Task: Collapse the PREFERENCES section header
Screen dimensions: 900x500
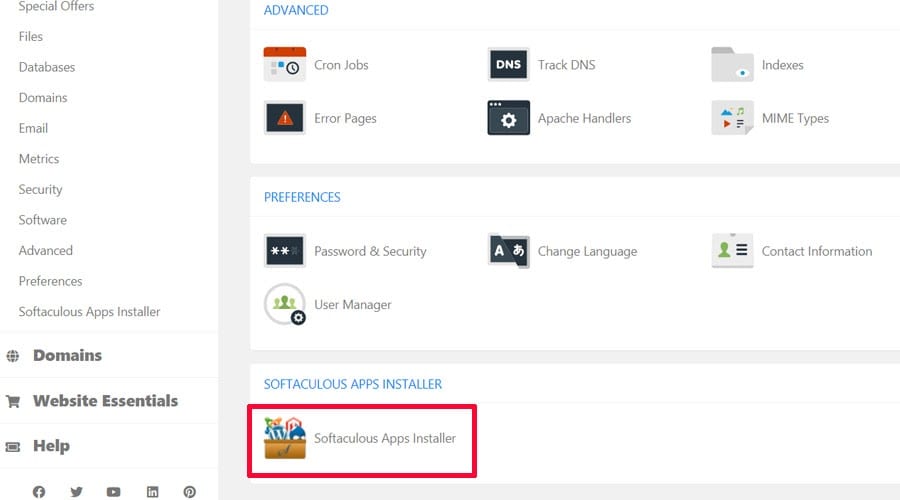Action: pos(302,197)
